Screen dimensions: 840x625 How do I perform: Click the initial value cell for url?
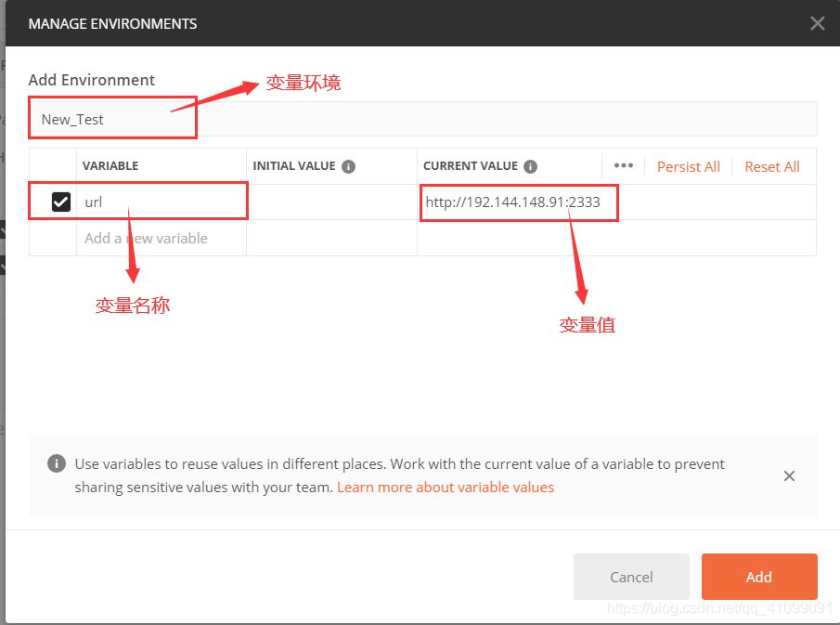331,202
